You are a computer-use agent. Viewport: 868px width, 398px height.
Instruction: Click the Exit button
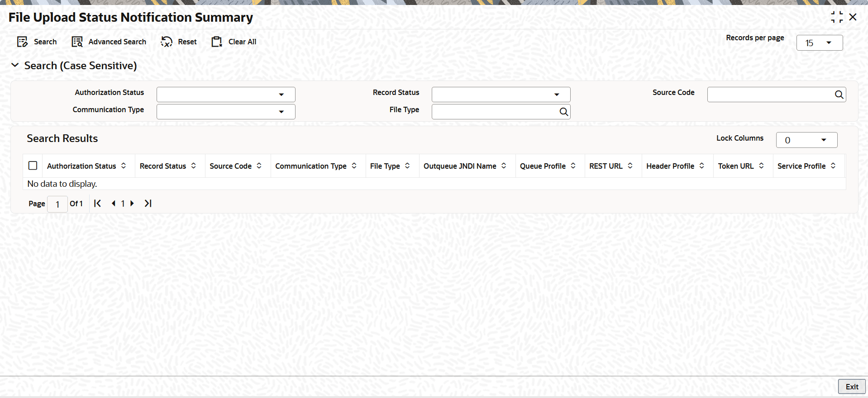coord(852,387)
